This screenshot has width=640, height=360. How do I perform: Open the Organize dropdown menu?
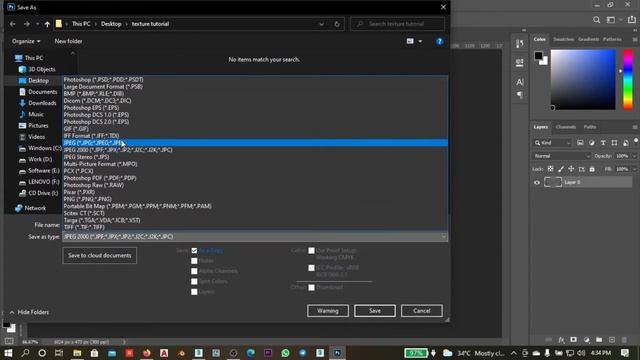pos(26,41)
